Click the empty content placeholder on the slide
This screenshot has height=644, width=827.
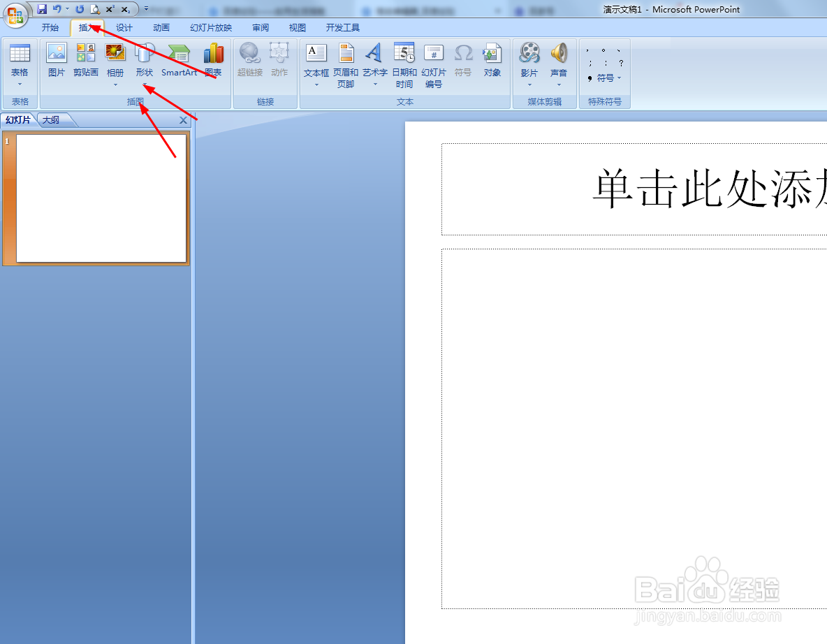634,428
